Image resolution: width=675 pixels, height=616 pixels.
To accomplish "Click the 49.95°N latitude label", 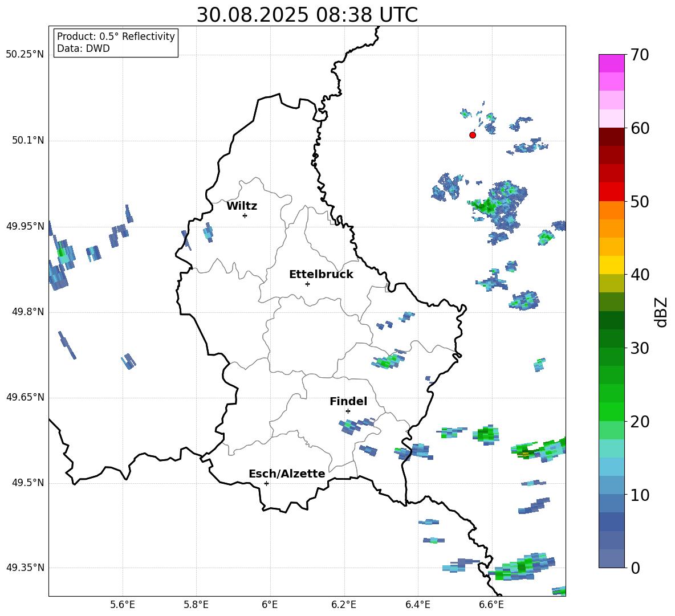I will tap(25, 226).
